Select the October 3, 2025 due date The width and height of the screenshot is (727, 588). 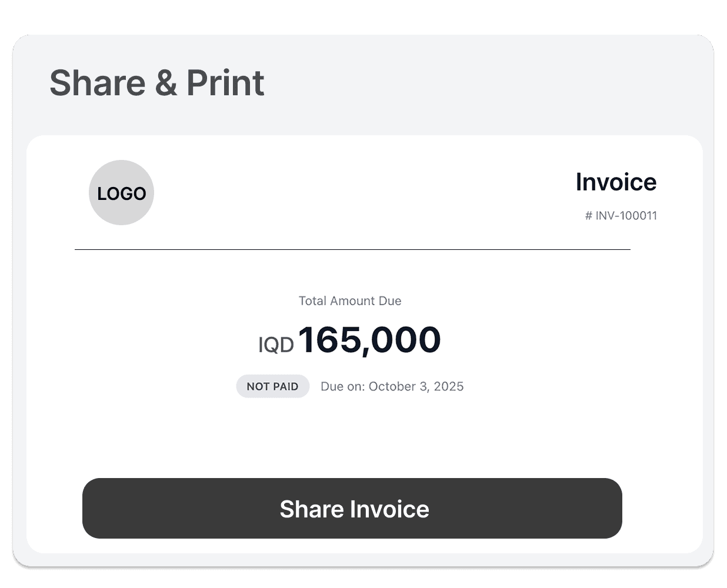[416, 386]
